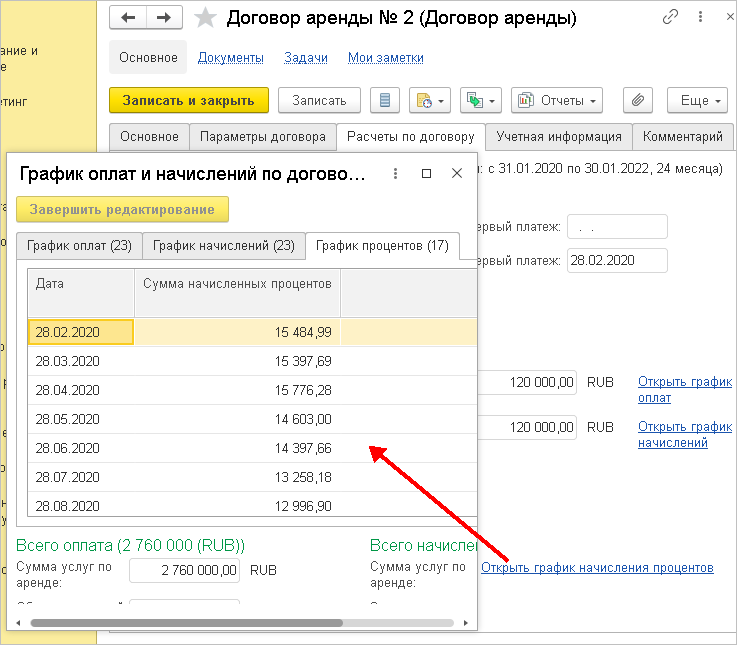Switch to График оплат (23) tab
Screen dimensions: 737x645
(x=79, y=246)
